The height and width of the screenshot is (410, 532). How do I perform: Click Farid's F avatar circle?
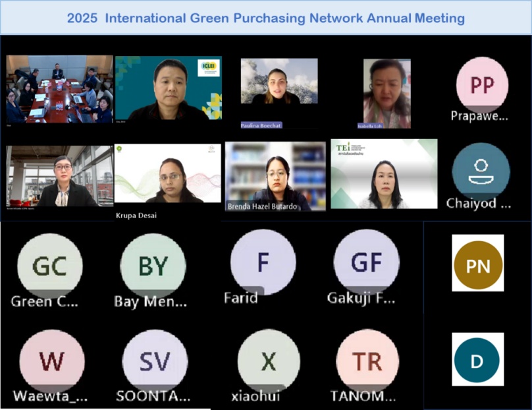click(x=263, y=262)
